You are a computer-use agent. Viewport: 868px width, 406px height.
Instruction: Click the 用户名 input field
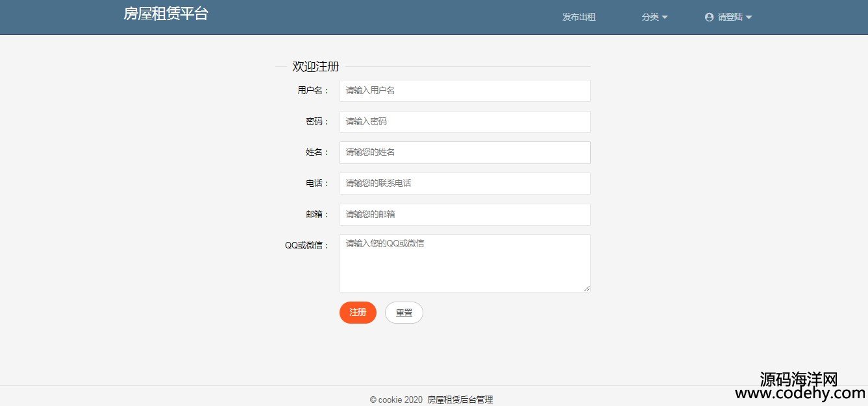tap(465, 91)
